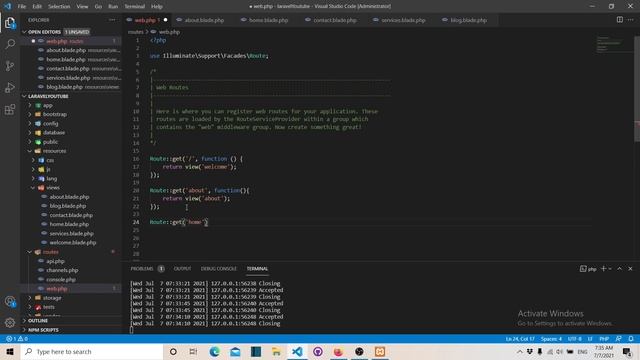Open the launch profile dropdown beside plus
This screenshot has height=360, width=640.
pos(610,269)
